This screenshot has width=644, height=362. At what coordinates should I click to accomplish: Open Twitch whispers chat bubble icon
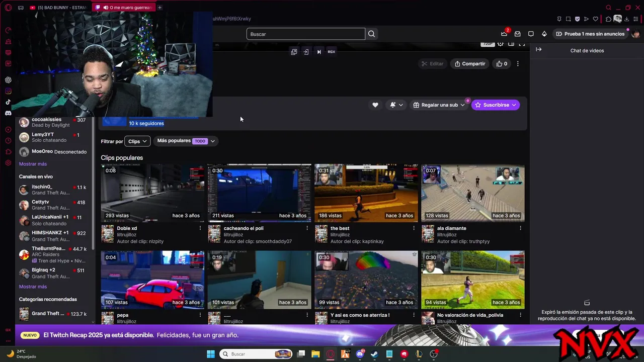(531, 34)
